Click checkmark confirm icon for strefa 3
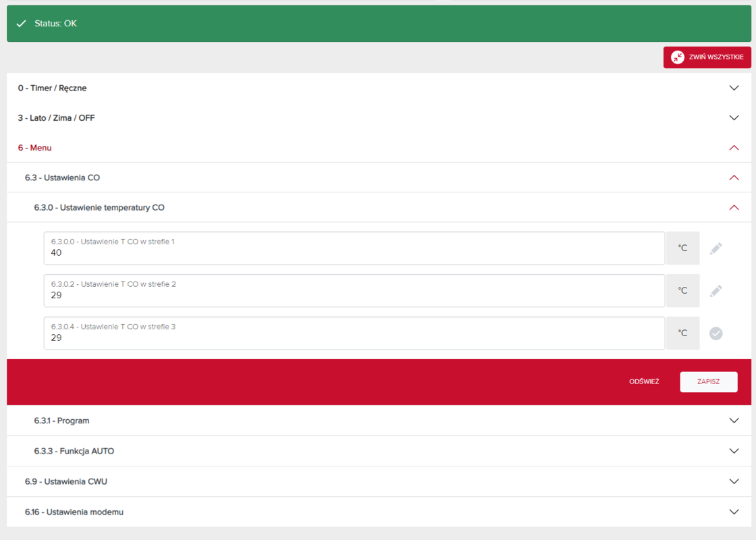The height and width of the screenshot is (540, 756). click(x=715, y=333)
